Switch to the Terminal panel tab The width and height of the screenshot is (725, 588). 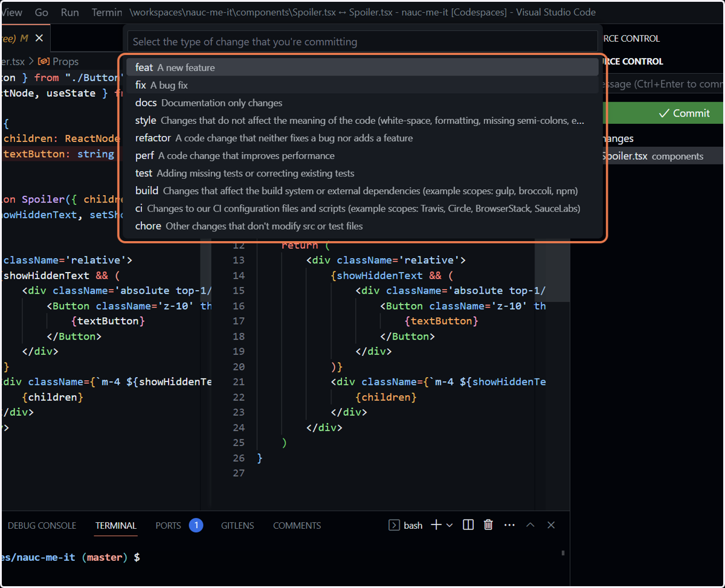116,525
